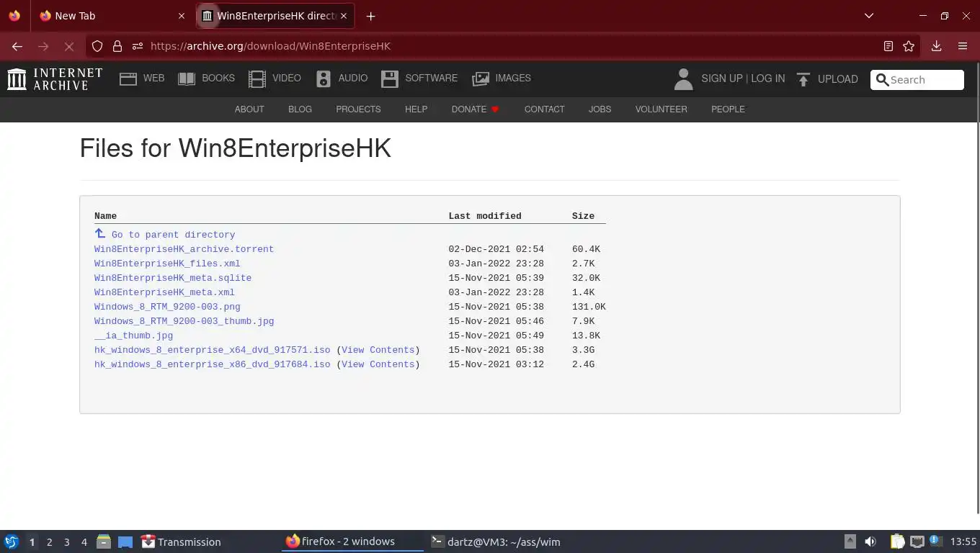Image resolution: width=980 pixels, height=553 pixels.
Task: Open the IMAGES media section
Action: [x=502, y=78]
